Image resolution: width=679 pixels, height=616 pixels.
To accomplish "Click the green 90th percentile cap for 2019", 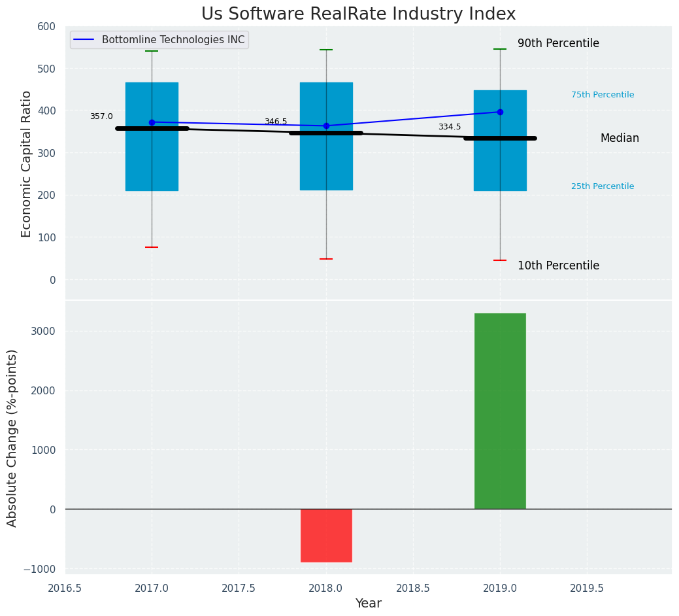I will pyautogui.click(x=500, y=49).
